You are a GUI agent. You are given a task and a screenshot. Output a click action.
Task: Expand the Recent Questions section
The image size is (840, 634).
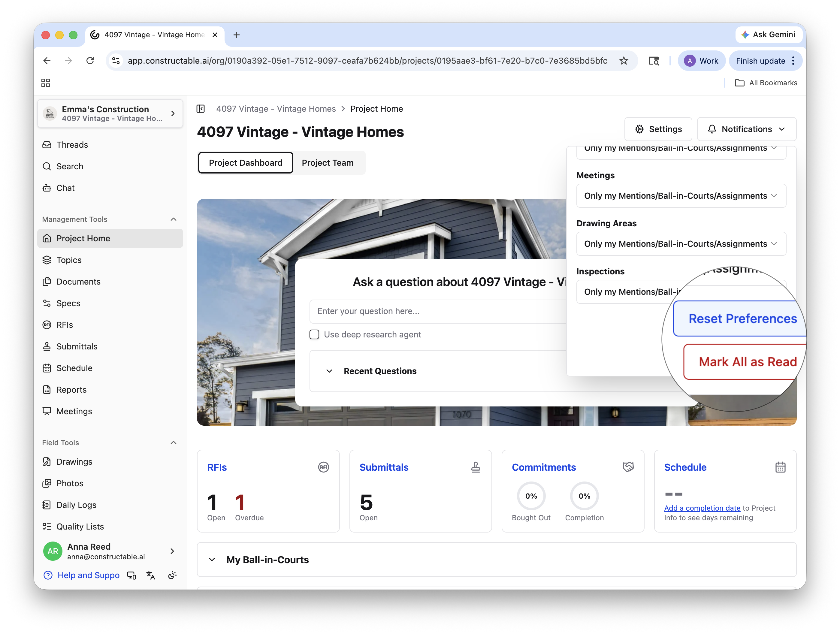[329, 371]
